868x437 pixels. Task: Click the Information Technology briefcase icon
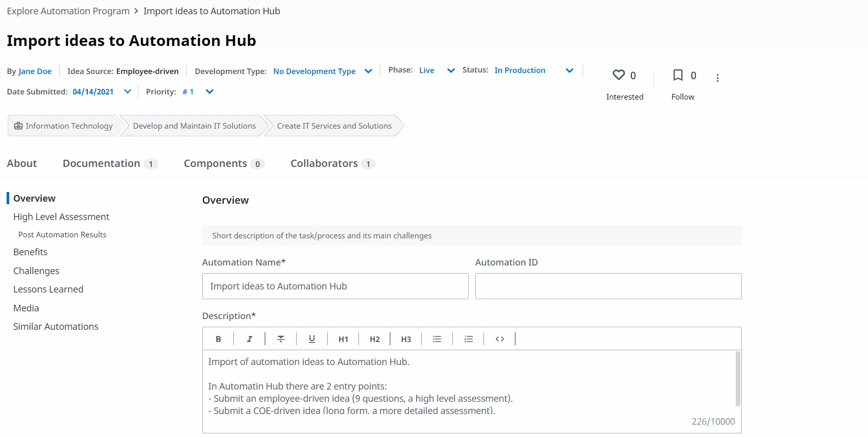(18, 126)
